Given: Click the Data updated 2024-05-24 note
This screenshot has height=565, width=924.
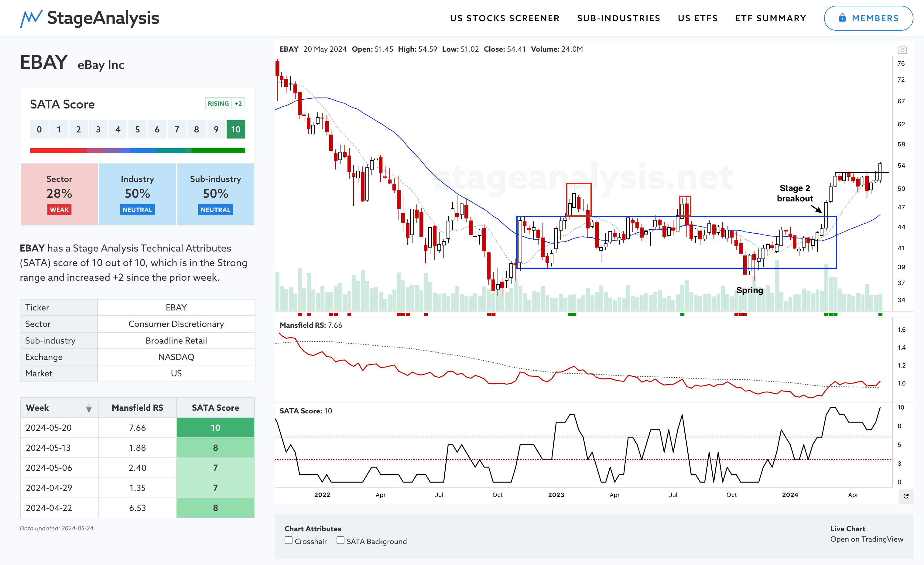Looking at the screenshot, I should [x=56, y=528].
